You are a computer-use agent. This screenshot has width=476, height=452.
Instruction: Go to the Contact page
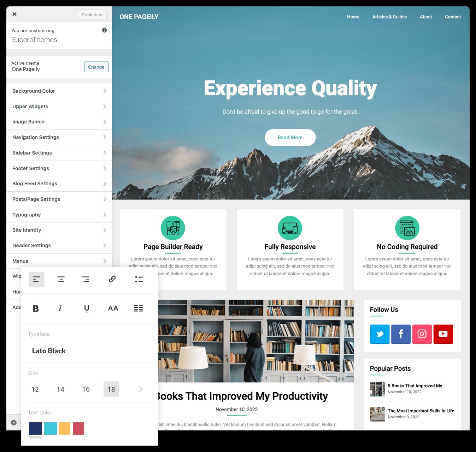coord(453,17)
